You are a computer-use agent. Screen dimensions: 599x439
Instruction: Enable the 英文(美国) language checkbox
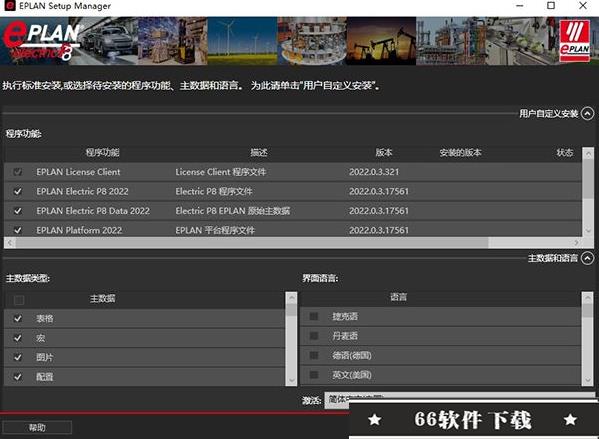(x=314, y=375)
